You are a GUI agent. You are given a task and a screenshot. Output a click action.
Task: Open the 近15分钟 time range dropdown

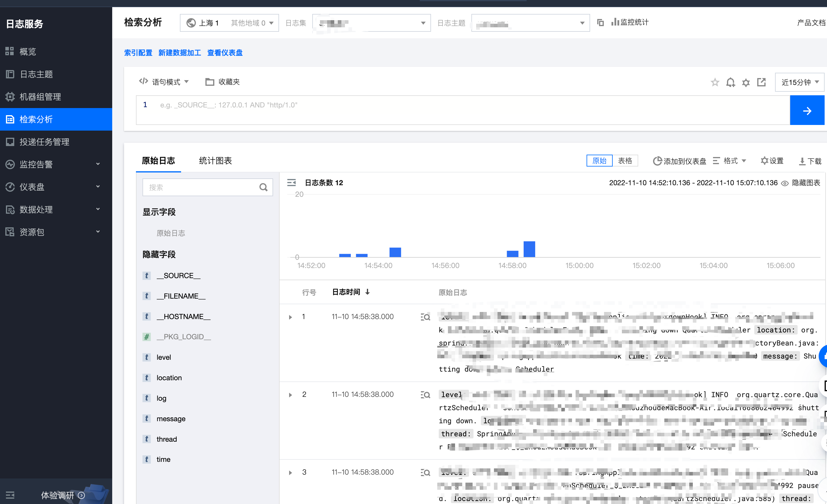799,82
